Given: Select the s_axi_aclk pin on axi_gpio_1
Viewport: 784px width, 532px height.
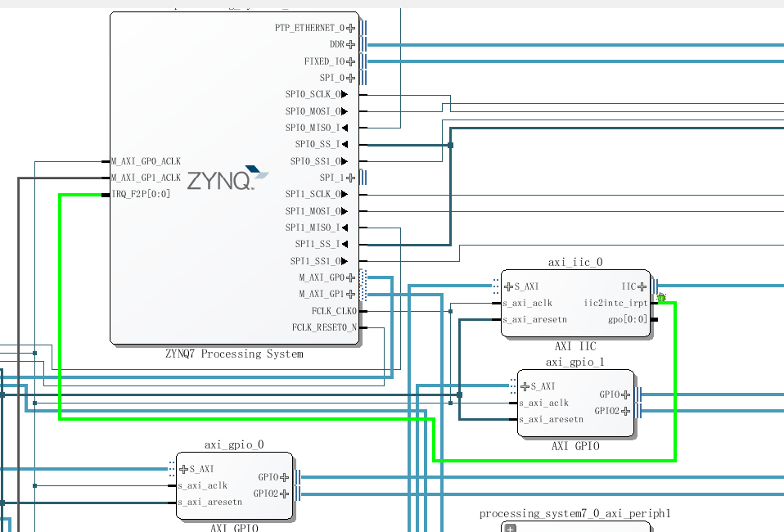Looking at the screenshot, I should point(540,402).
